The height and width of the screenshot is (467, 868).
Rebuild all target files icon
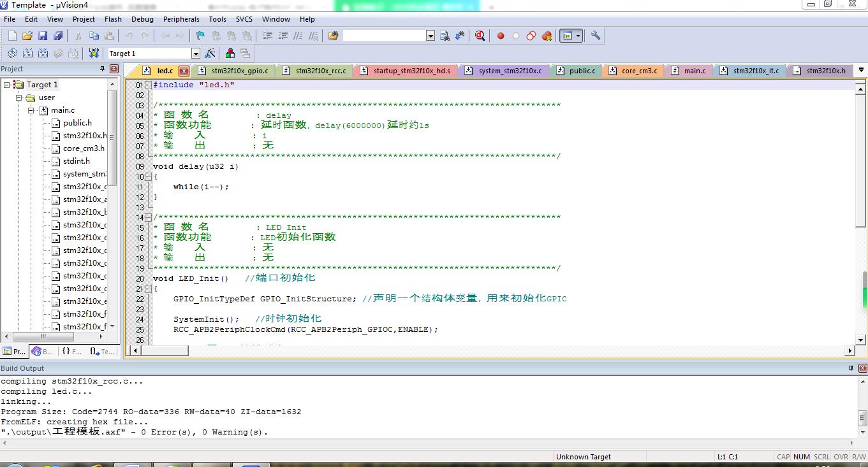[43, 54]
